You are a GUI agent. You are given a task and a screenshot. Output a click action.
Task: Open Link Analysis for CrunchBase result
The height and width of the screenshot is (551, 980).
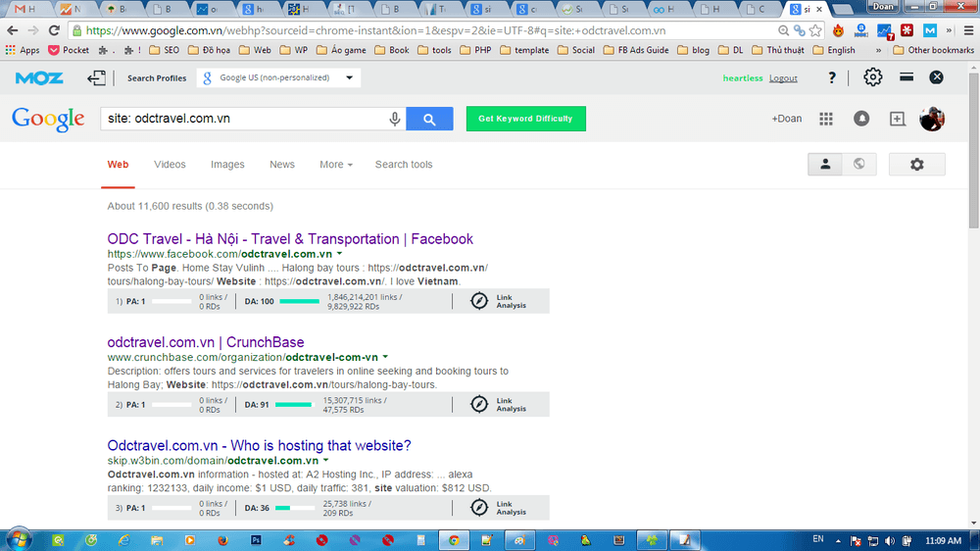[x=498, y=405]
